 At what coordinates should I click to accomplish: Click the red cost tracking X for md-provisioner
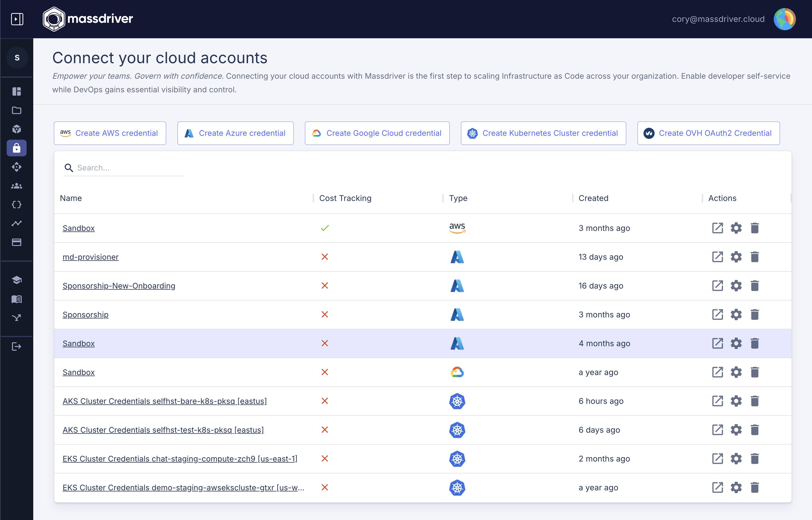coord(325,257)
